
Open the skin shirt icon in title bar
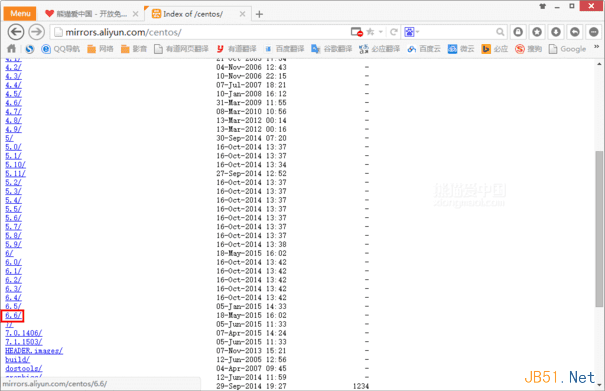[542, 6]
